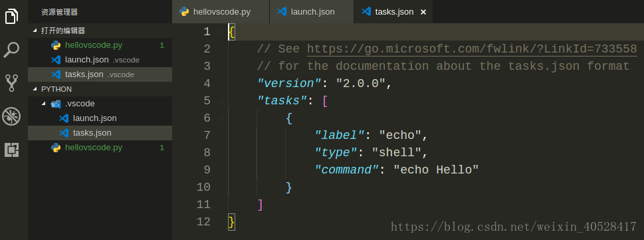Screen dimensions: 644x240
Task: Collapse the .vscode folder arrow
Action: pyautogui.click(x=44, y=104)
